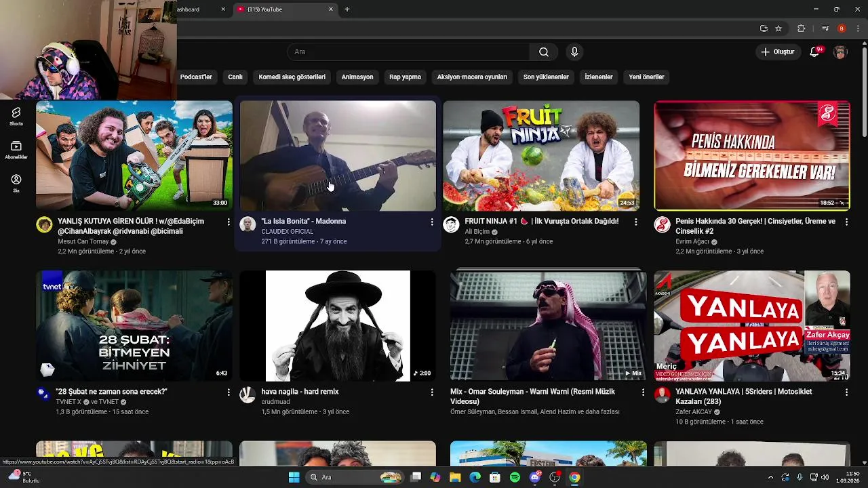Open Evrim Ağacı channel avatar
868x488 pixels.
(x=662, y=225)
